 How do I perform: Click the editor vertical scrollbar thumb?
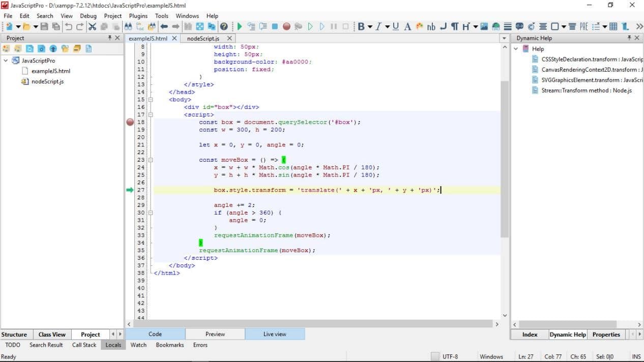pyautogui.click(x=505, y=159)
